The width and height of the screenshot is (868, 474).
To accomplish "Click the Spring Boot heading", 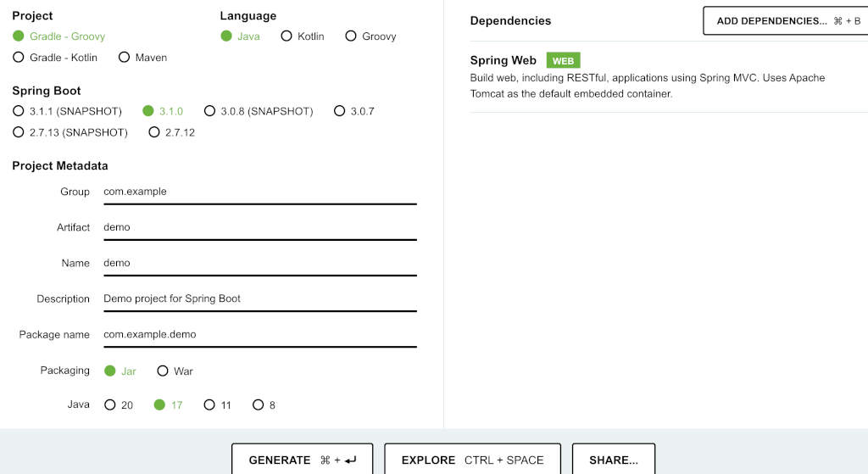I will pyautogui.click(x=47, y=91).
